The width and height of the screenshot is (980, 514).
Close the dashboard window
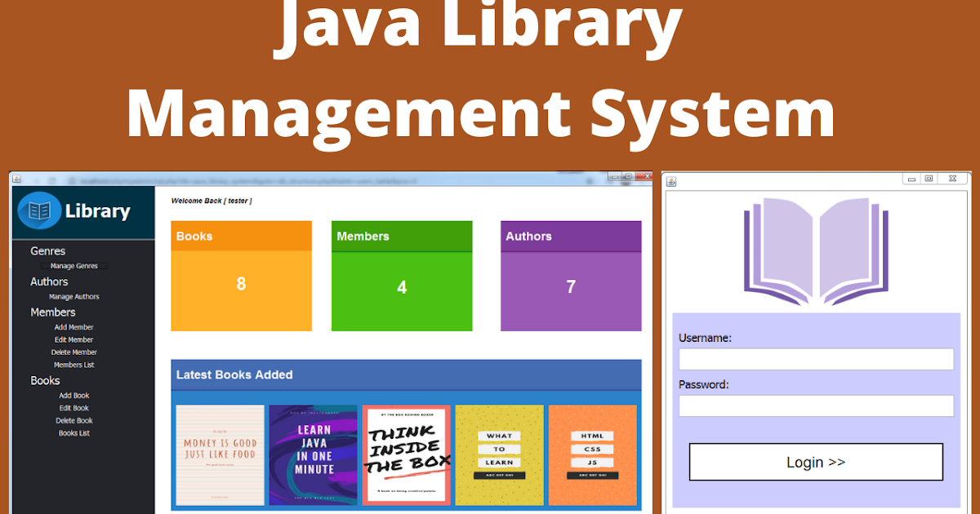point(644,176)
